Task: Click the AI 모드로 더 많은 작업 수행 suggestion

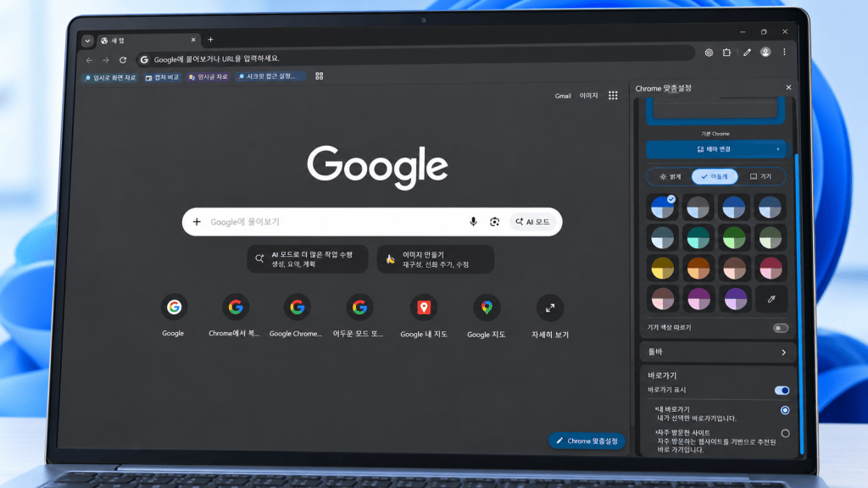Action: coord(307,259)
